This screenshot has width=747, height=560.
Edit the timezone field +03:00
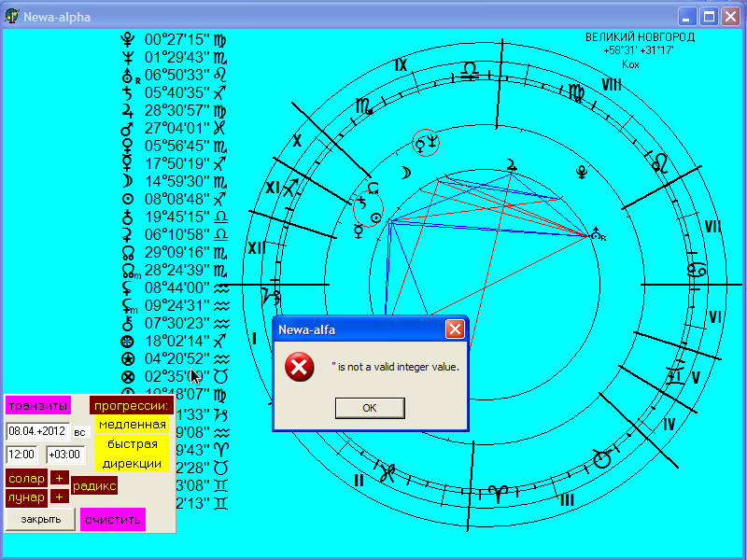click(x=65, y=455)
